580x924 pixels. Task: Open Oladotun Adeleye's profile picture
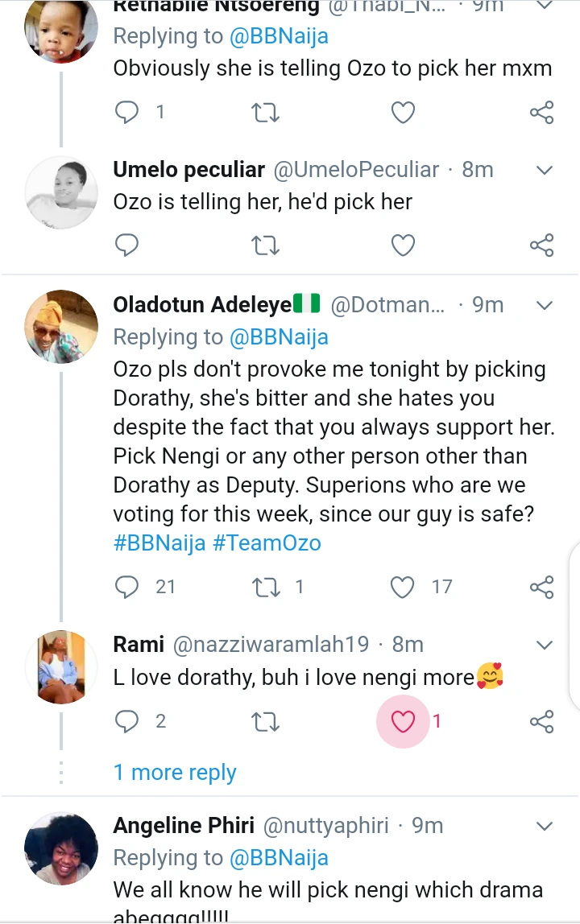coord(61,325)
